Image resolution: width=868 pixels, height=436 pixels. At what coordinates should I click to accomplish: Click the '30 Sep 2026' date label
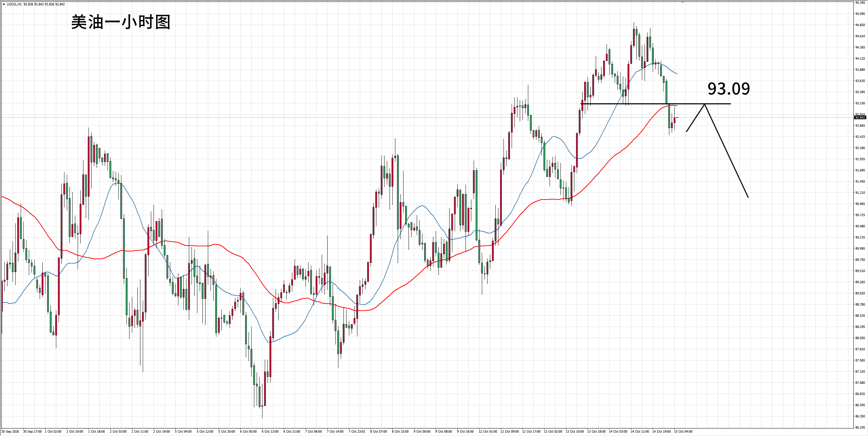coord(10,431)
